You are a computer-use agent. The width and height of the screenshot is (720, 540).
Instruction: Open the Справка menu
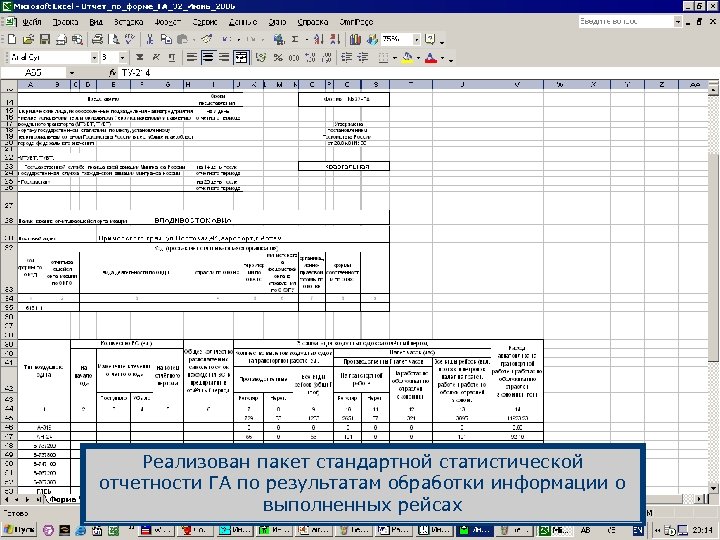pyautogui.click(x=313, y=22)
